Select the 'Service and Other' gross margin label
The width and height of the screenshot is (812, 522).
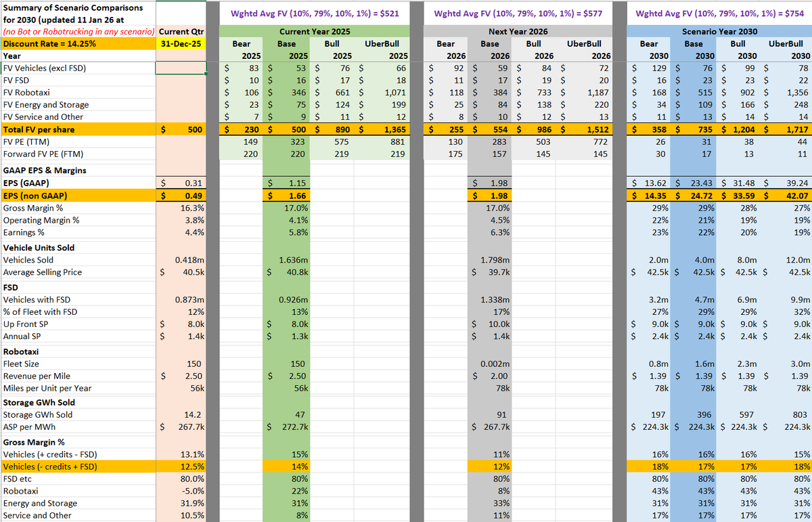pyautogui.click(x=35, y=515)
